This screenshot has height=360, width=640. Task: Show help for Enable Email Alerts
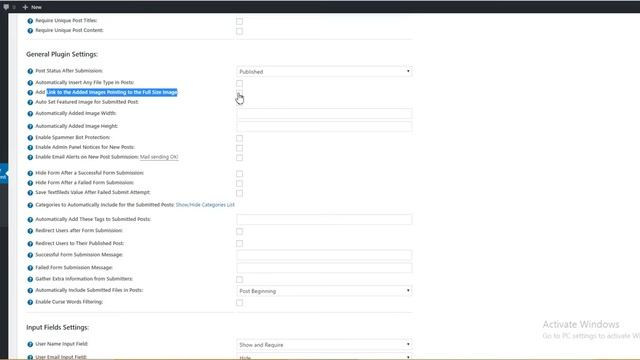click(x=30, y=157)
